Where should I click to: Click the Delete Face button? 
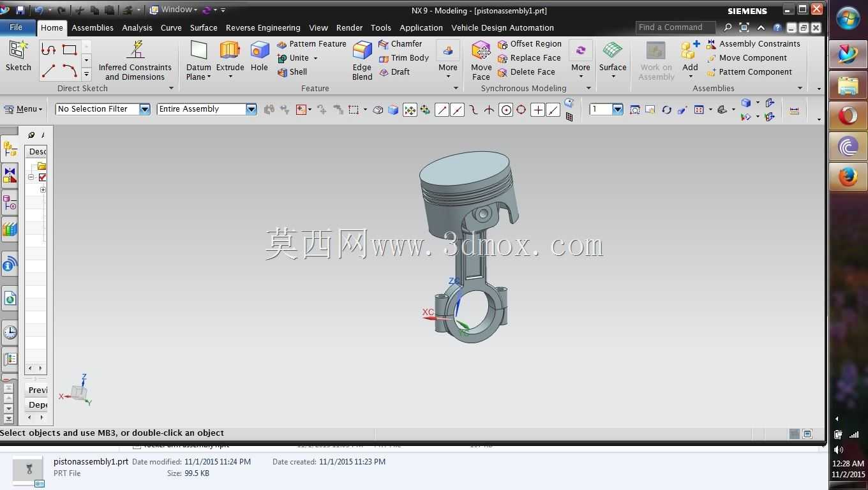point(526,72)
